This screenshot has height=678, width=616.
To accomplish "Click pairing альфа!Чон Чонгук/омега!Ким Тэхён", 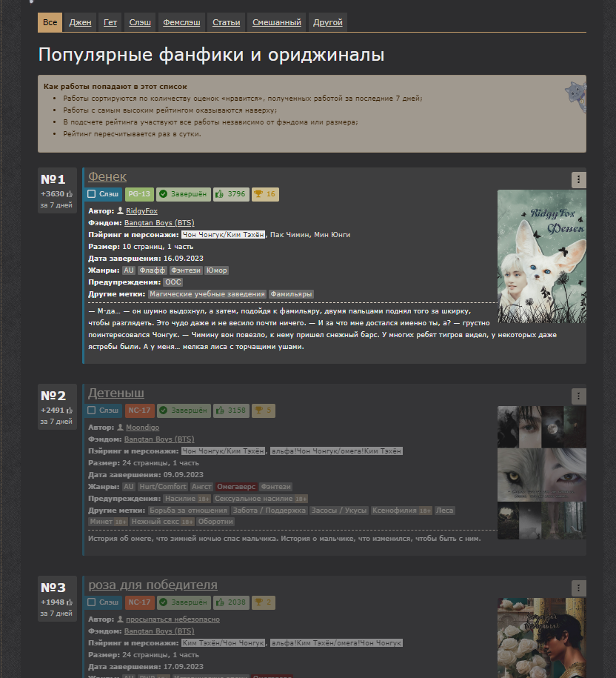I will pos(336,451).
